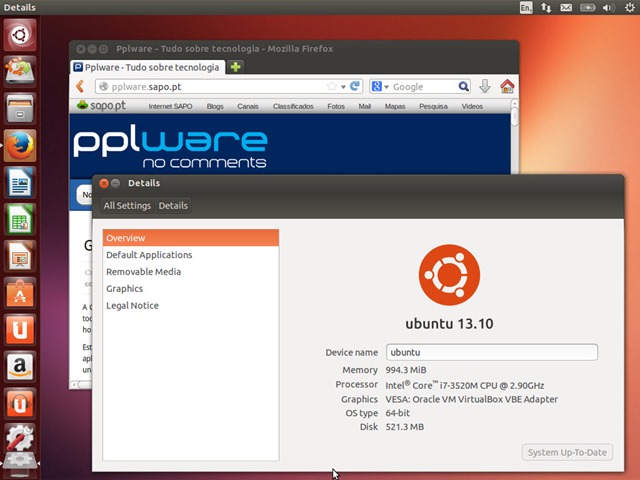Open Blogs link in sapo toolbar
Image resolution: width=640 pixels, height=480 pixels.
pyautogui.click(x=215, y=106)
